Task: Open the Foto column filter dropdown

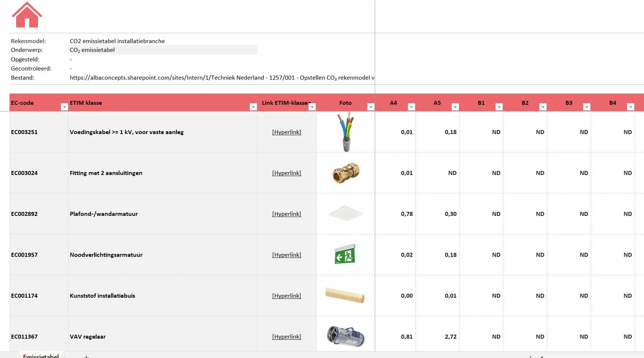Action: pyautogui.click(x=371, y=107)
